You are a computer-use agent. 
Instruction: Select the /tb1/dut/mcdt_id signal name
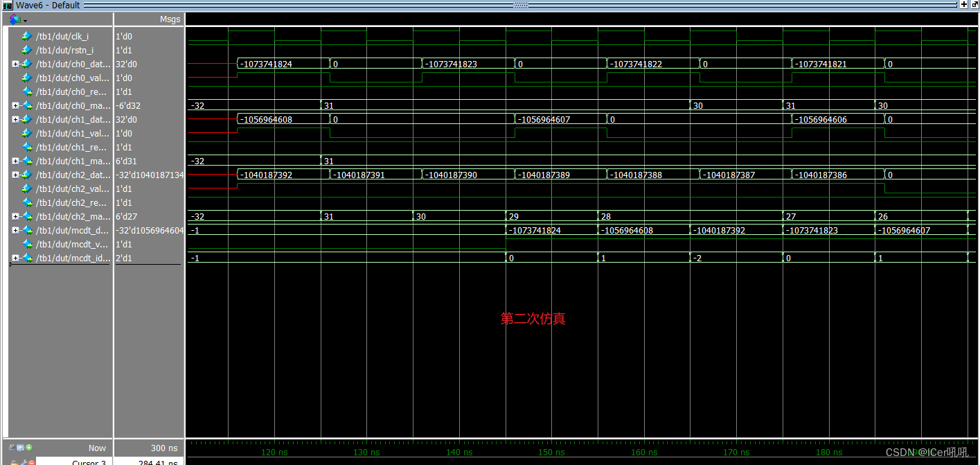click(x=73, y=258)
